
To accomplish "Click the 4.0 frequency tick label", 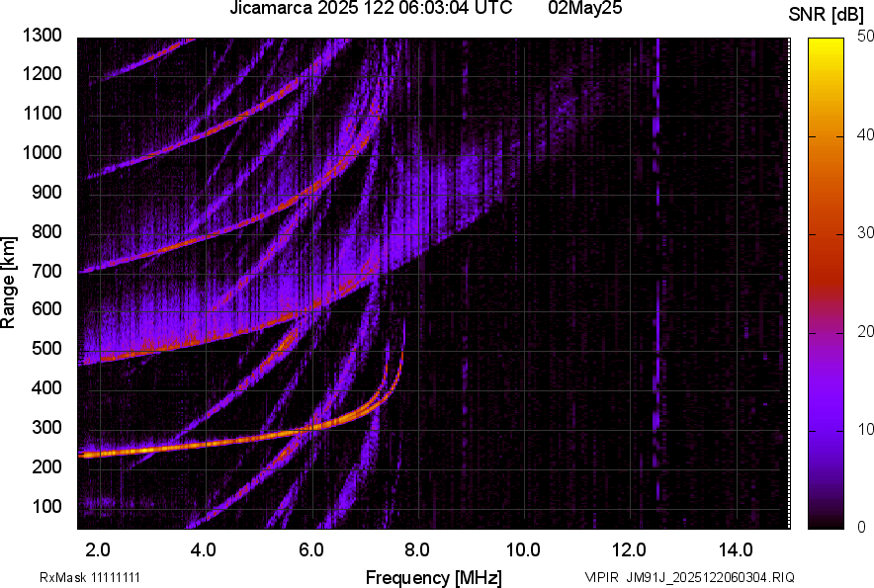I will pyautogui.click(x=204, y=550).
